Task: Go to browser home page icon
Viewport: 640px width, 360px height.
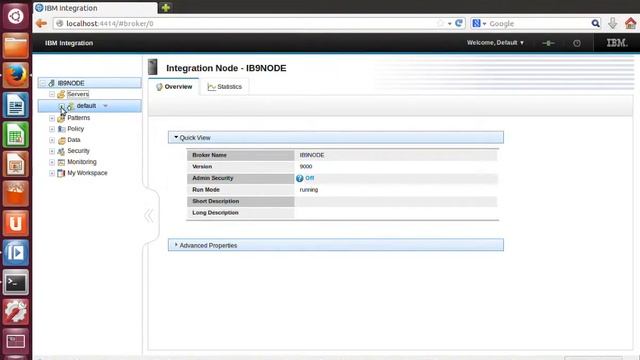Action: tap(631, 23)
